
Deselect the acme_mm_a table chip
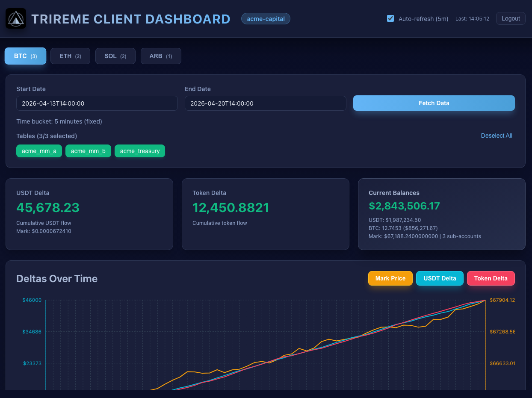point(39,151)
